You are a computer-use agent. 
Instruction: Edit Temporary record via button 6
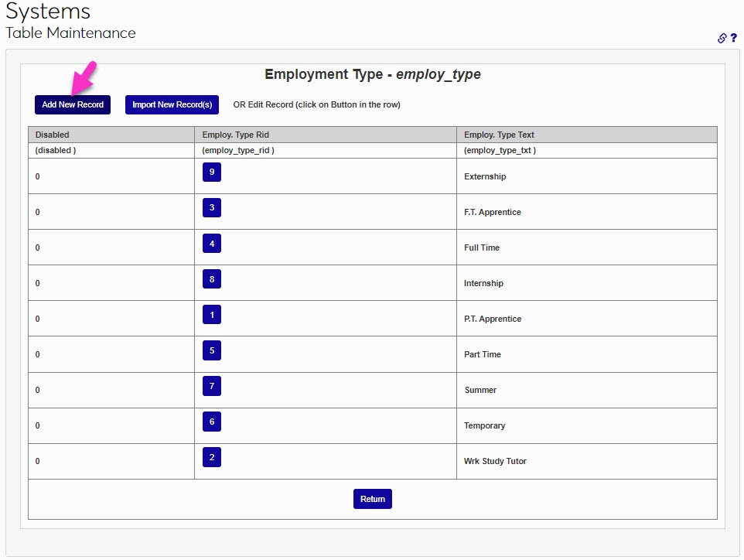click(212, 422)
